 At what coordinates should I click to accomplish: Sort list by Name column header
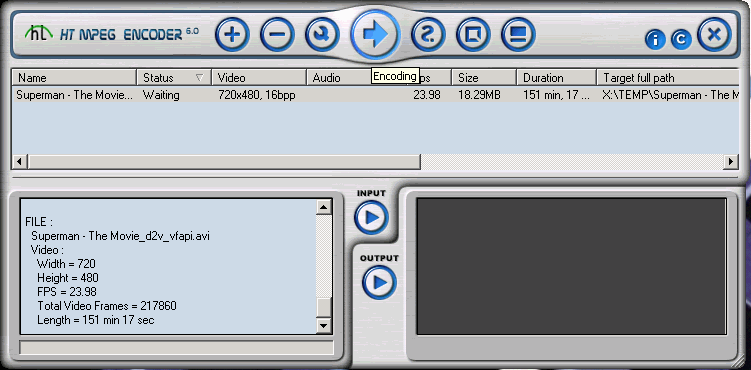tap(74, 78)
